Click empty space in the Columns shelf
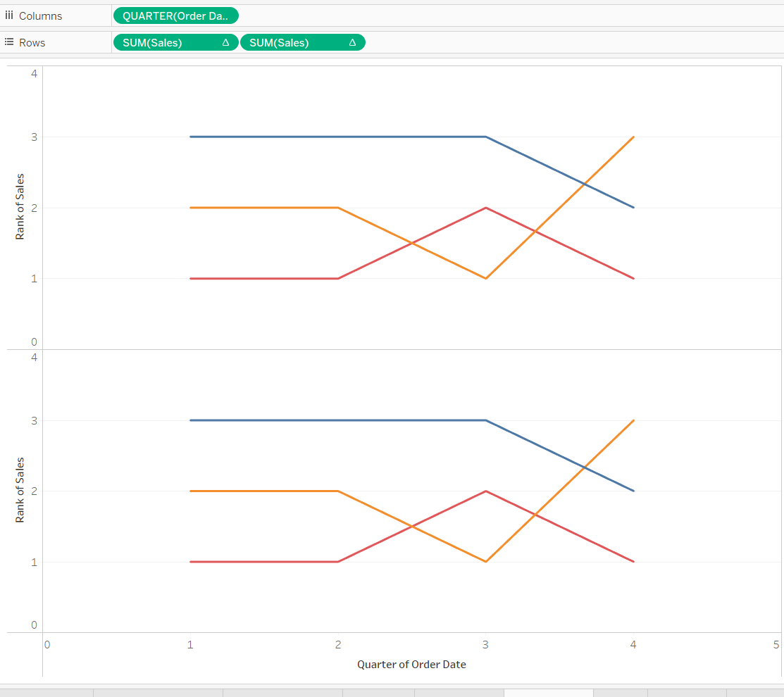Screen dimensions: 784x697 pos(510,16)
